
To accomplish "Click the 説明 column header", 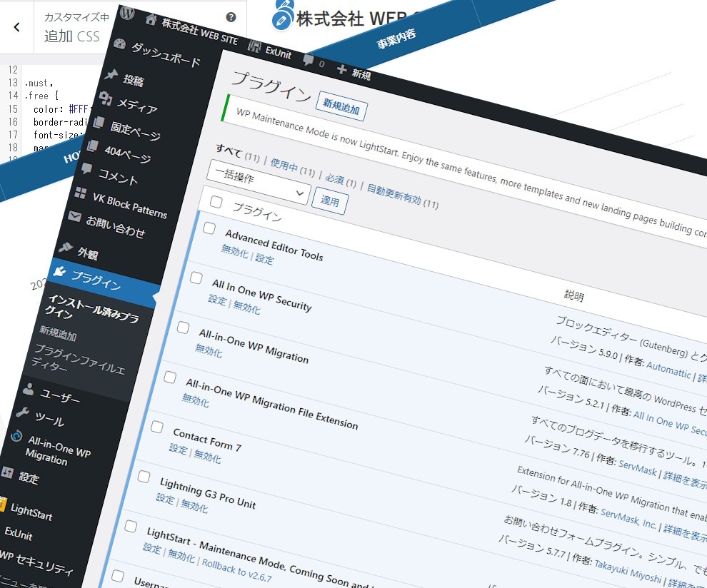I will point(574,295).
